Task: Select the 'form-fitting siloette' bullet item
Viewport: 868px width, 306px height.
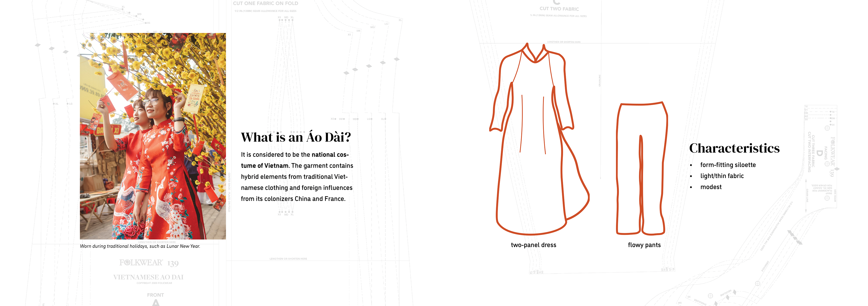Action: (x=728, y=165)
